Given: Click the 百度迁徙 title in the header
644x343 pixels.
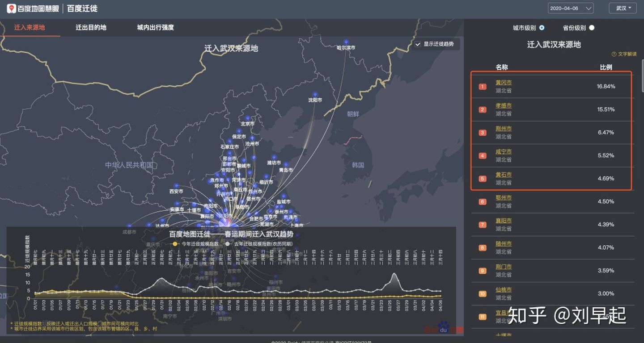Looking at the screenshot, I should (82, 8).
